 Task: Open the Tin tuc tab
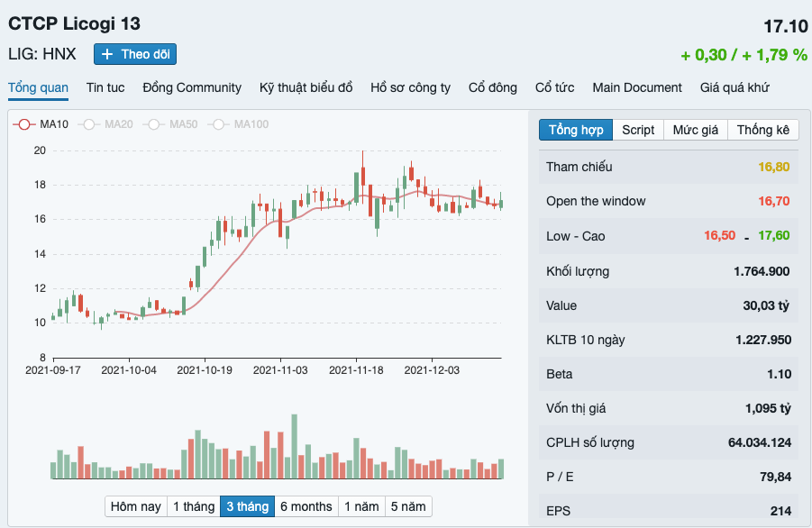pos(105,87)
